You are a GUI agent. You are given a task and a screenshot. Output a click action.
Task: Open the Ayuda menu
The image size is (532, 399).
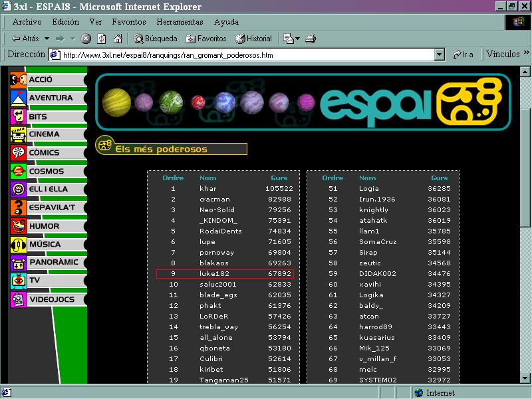click(226, 22)
